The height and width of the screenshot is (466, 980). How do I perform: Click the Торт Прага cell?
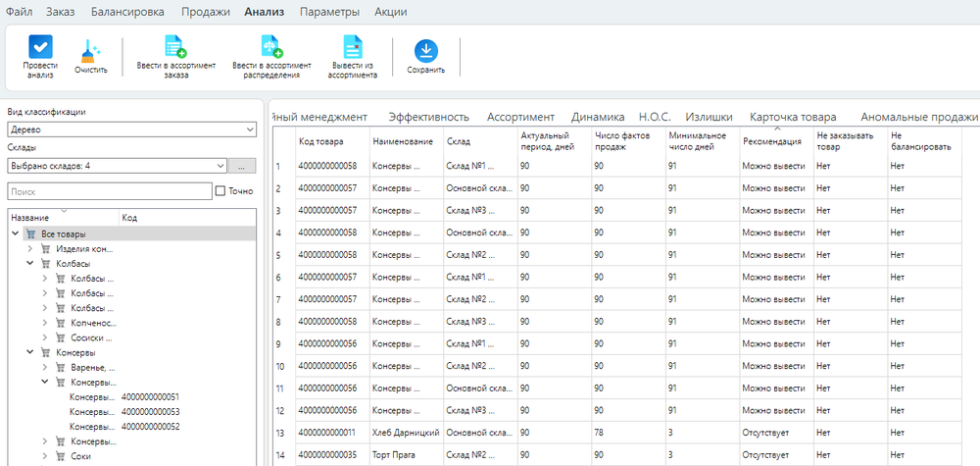click(407, 455)
